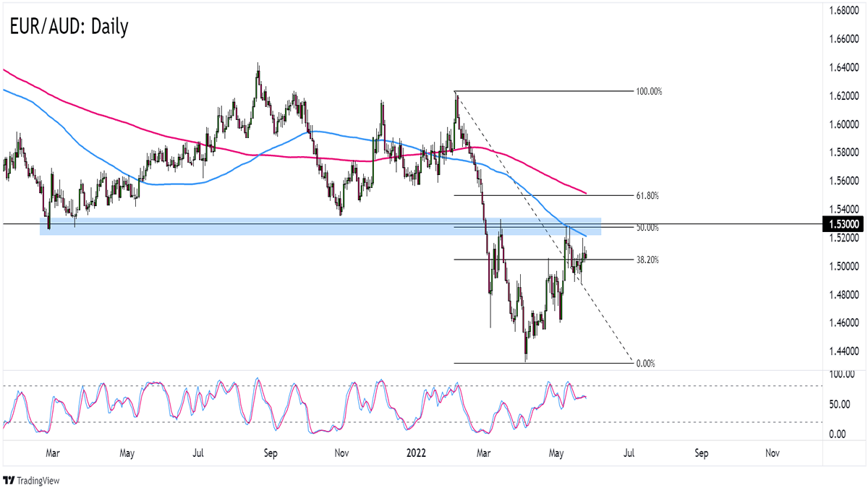Screen dimensions: 868x488
Task: Select the 1.53000 price label
Action: click(x=844, y=224)
